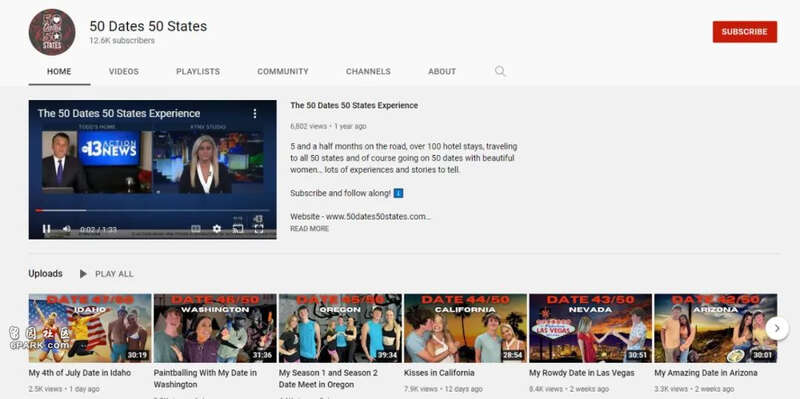Switch the featured video to fullscreen
Viewport: 800px width, 399px height.
click(259, 229)
